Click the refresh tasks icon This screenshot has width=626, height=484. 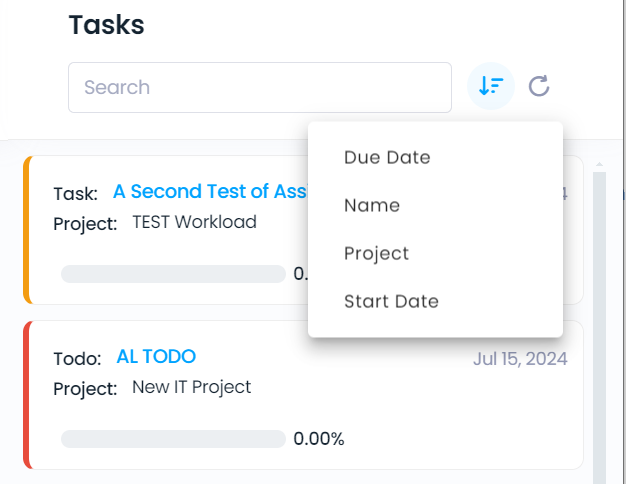(539, 86)
